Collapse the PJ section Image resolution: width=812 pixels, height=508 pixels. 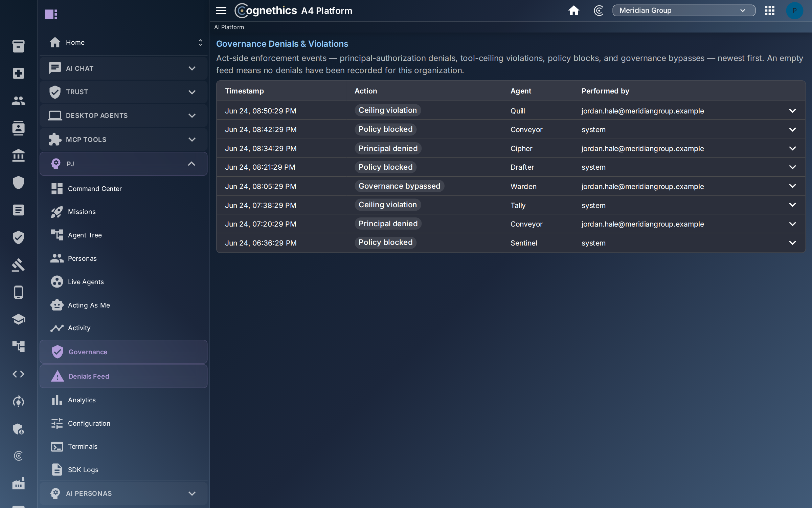(123, 164)
